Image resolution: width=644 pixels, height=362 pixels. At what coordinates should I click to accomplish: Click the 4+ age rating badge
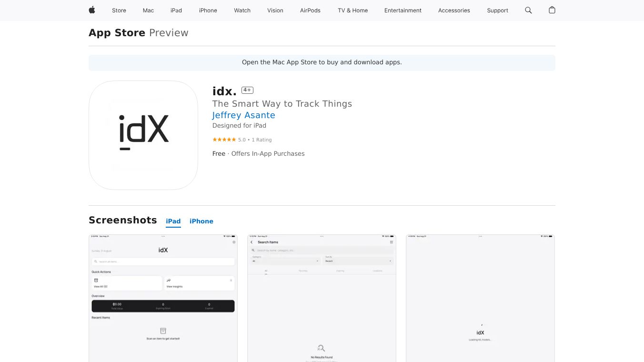click(x=247, y=90)
